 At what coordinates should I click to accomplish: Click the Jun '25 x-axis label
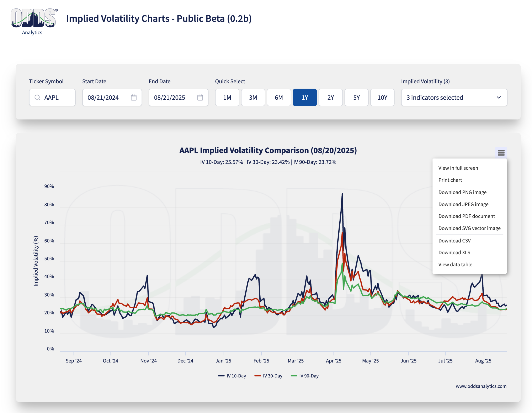(408, 361)
